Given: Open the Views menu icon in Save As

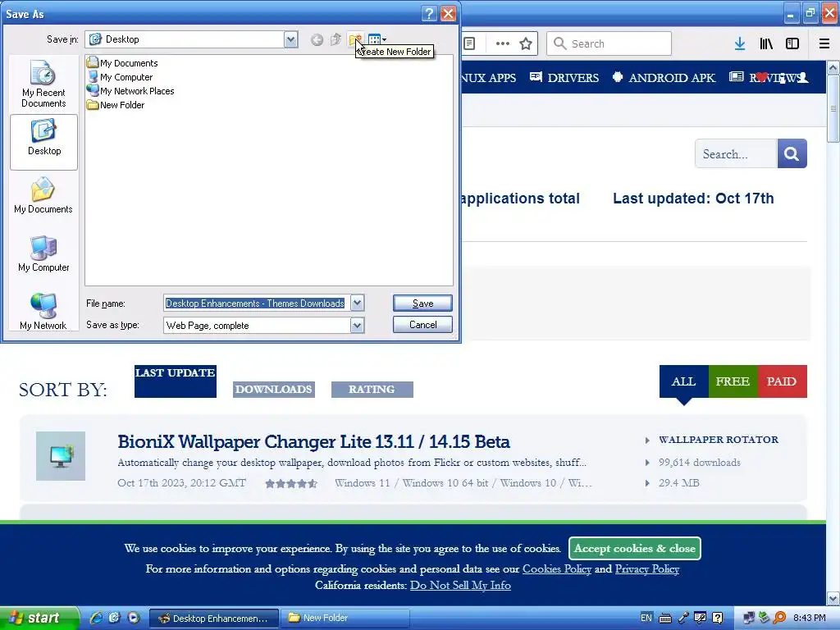Looking at the screenshot, I should (377, 39).
